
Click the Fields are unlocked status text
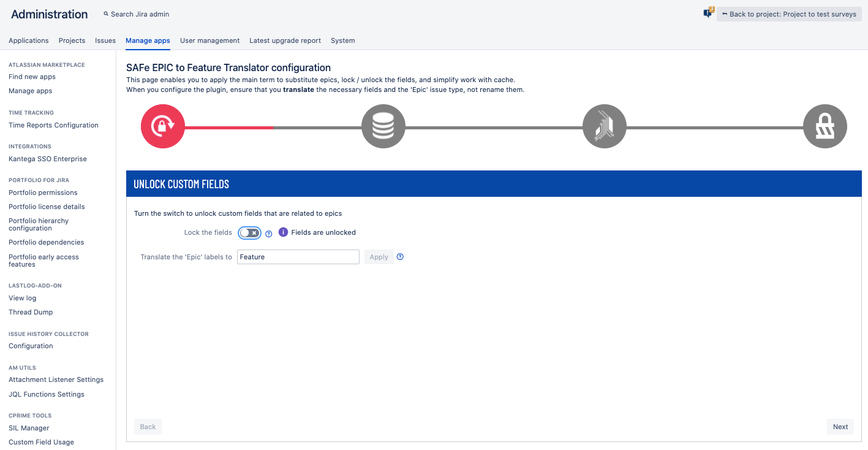[x=323, y=232]
